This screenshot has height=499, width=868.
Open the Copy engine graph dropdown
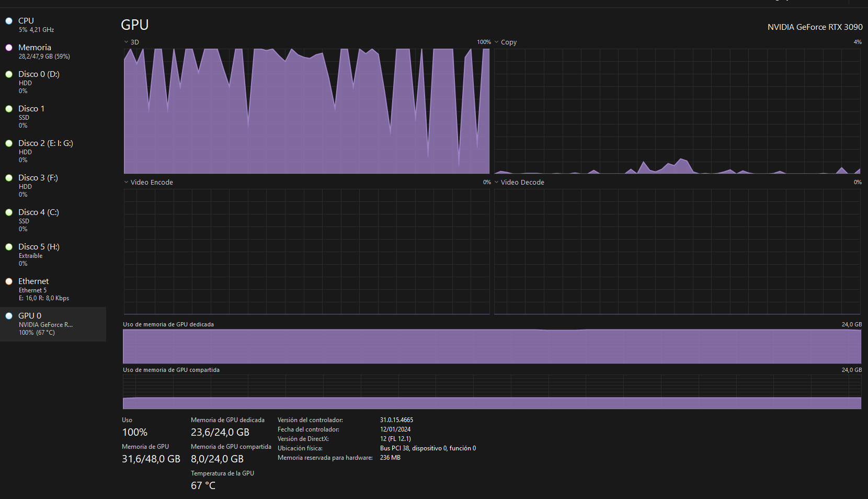497,42
